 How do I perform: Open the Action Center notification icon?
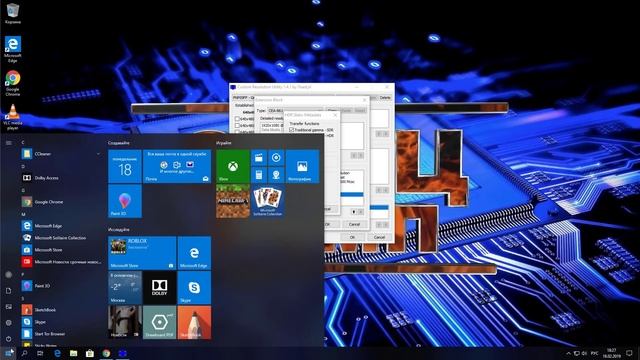point(630,353)
